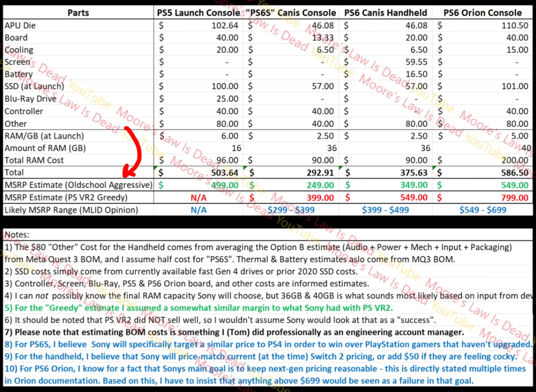This screenshot has height=392, width=536.
Task: Select the green Handheld MSRP 349.00
Action: [x=414, y=185]
